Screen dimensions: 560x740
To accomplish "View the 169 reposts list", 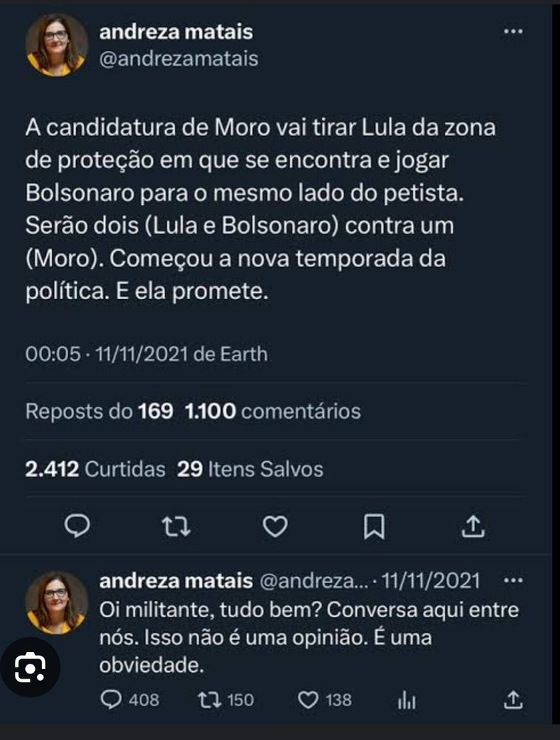I will pos(100,411).
